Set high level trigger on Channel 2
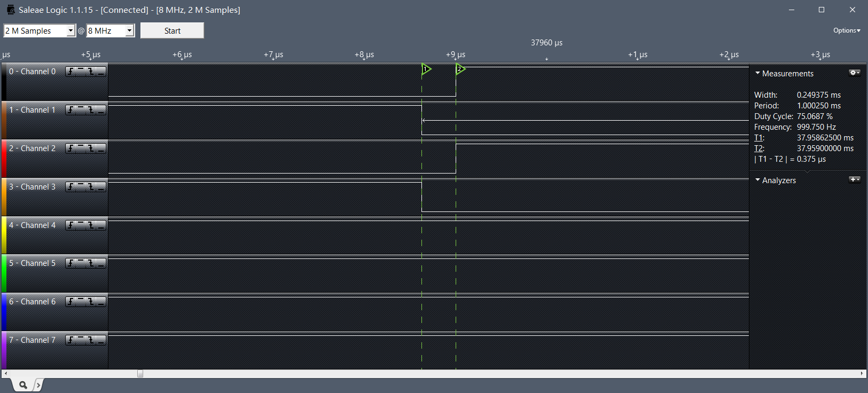 click(x=81, y=148)
